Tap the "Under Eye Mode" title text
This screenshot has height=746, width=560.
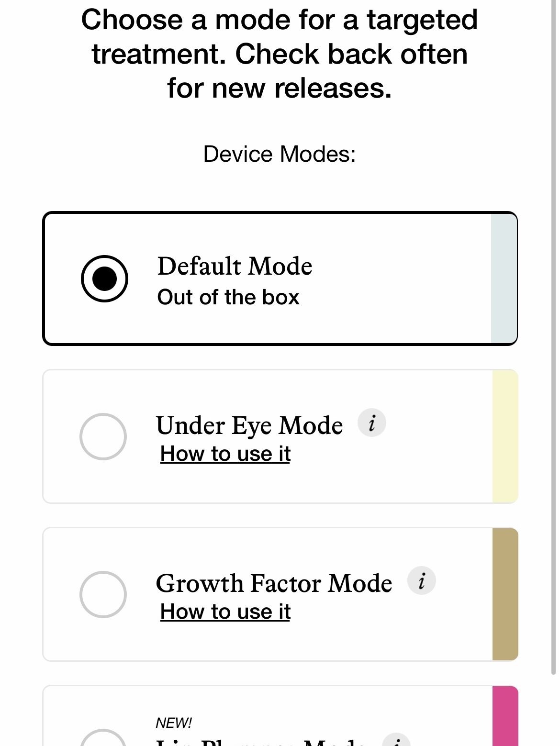249,425
